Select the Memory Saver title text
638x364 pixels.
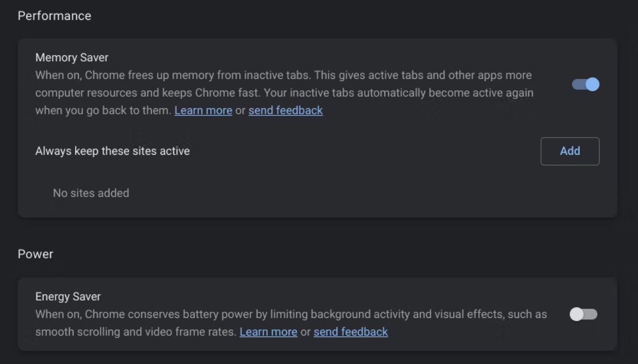72,58
